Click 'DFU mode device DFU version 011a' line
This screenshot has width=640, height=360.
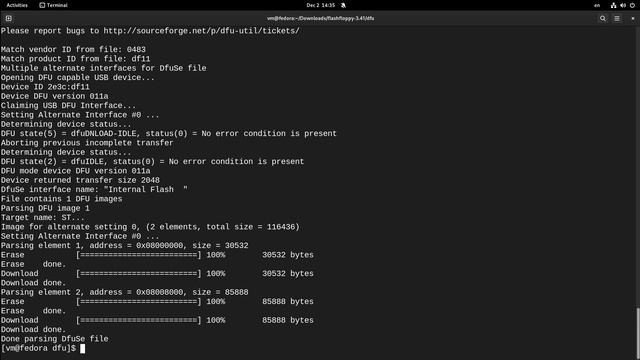coord(76,171)
